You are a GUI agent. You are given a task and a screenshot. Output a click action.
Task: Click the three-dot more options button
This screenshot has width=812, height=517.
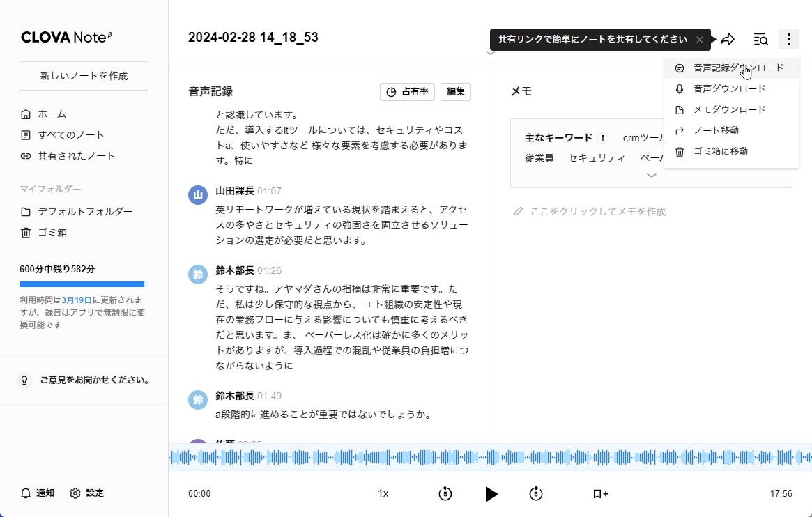tap(788, 39)
